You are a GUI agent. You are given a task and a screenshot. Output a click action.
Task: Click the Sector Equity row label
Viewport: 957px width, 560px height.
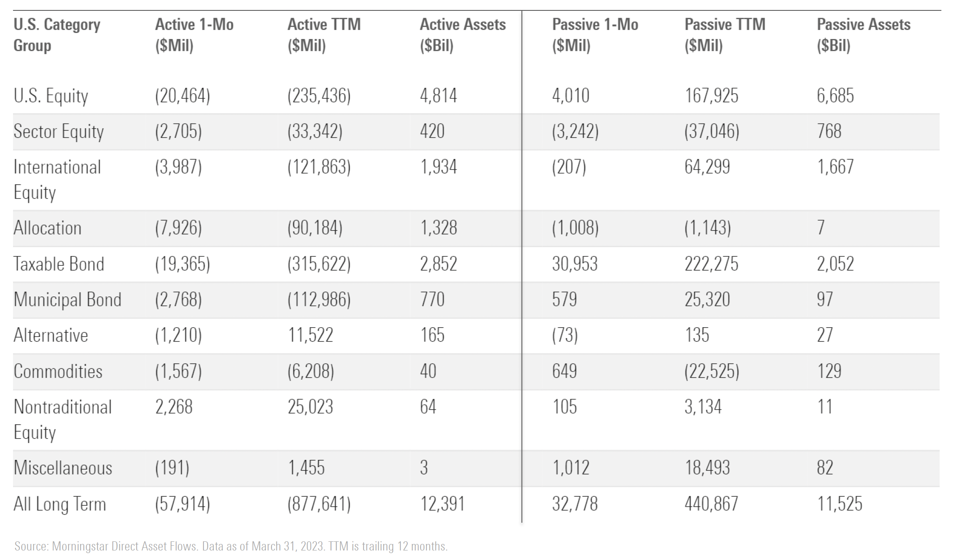(x=59, y=132)
